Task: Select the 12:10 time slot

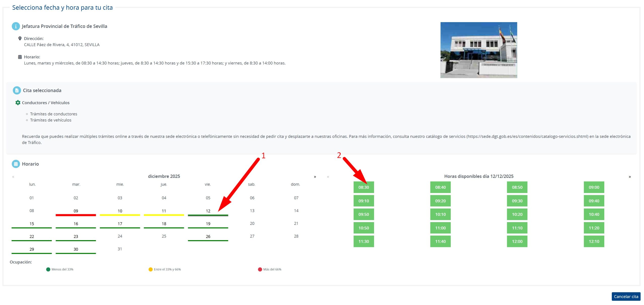Action: pyautogui.click(x=594, y=241)
